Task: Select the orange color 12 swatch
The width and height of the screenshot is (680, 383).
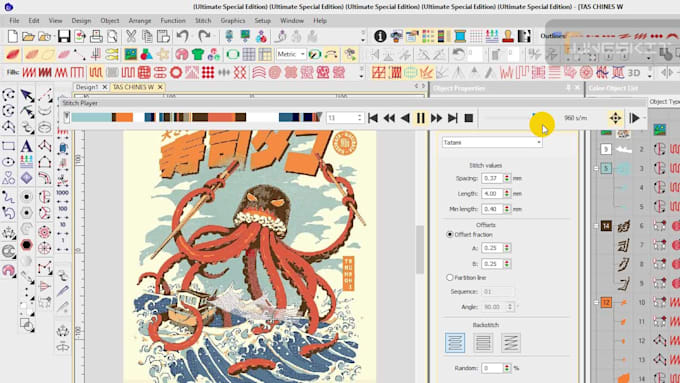Action: pos(606,302)
